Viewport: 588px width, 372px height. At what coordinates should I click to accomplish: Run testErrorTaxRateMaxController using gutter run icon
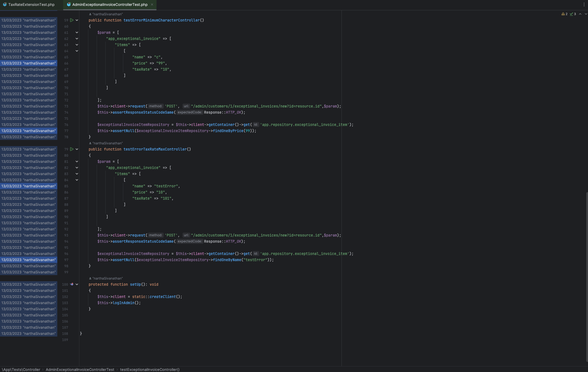[72, 149]
